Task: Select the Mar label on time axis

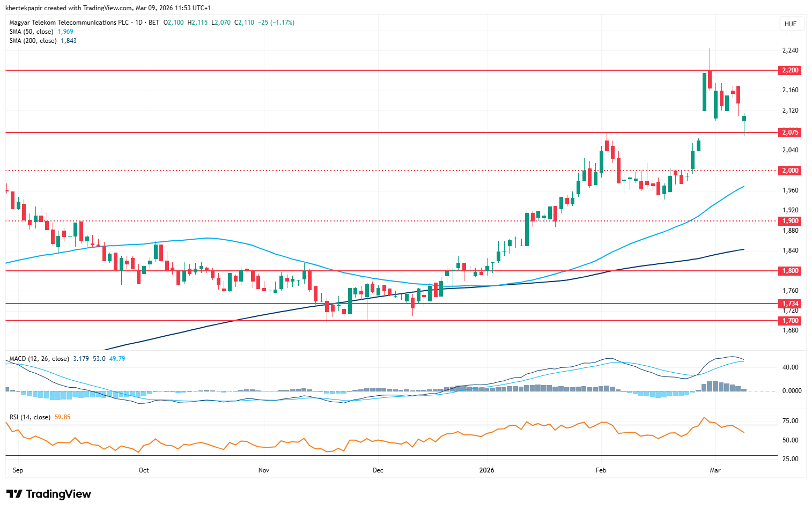Action: tap(715, 470)
